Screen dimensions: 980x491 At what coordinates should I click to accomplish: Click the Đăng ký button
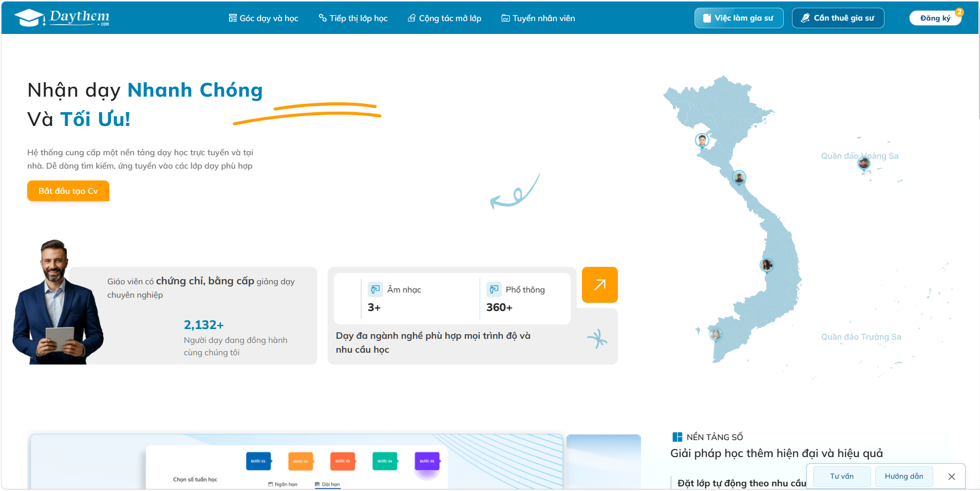[x=935, y=18]
